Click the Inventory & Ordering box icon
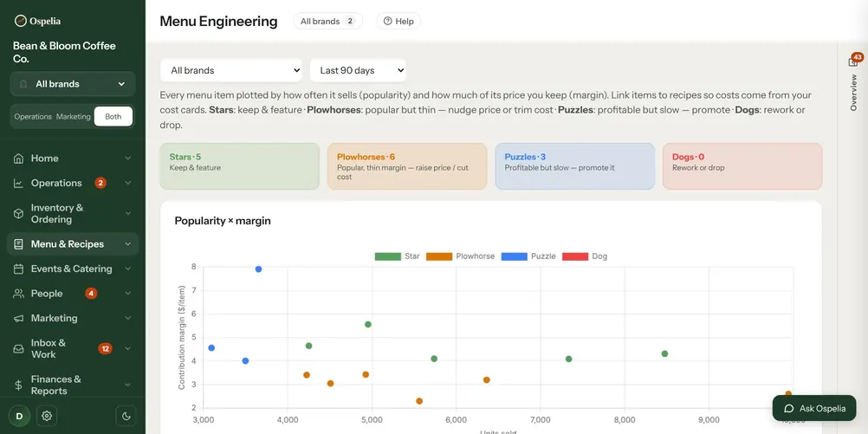Image resolution: width=868 pixels, height=434 pixels. click(x=18, y=214)
